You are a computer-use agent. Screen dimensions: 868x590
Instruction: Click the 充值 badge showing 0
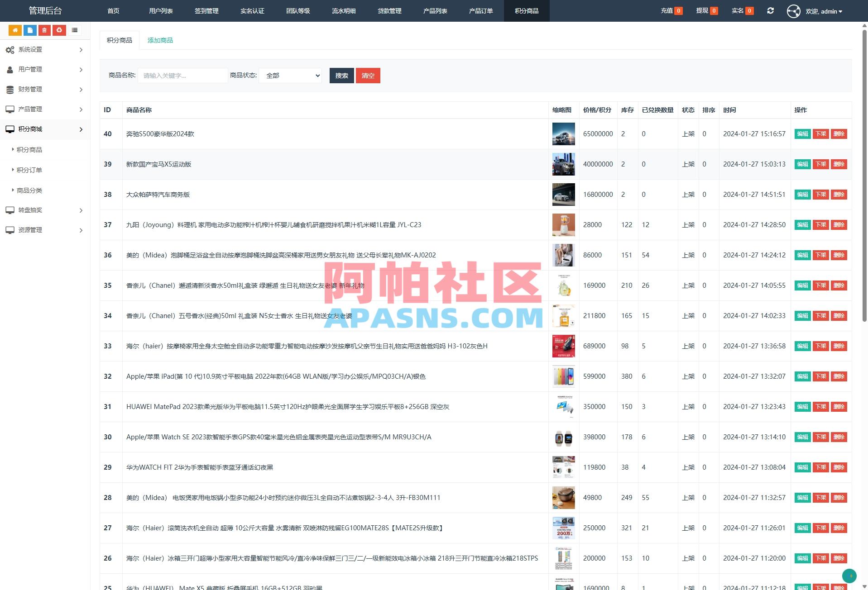[x=677, y=10]
